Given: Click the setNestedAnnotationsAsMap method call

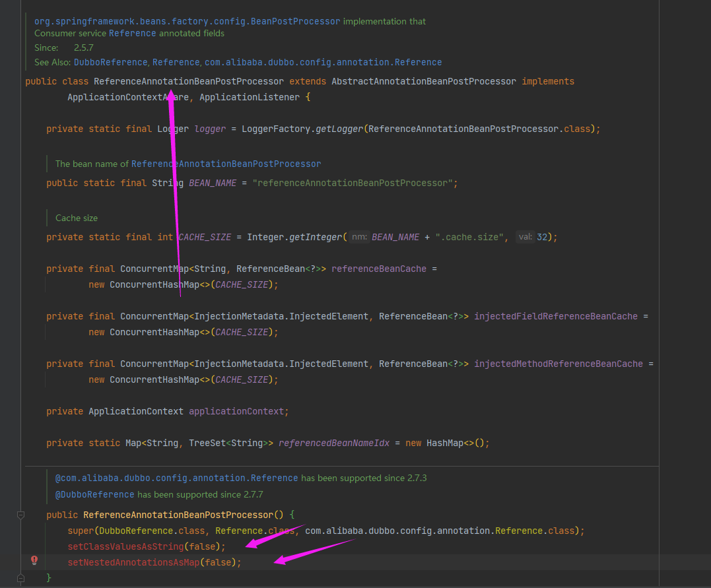Looking at the screenshot, I should pyautogui.click(x=133, y=562).
